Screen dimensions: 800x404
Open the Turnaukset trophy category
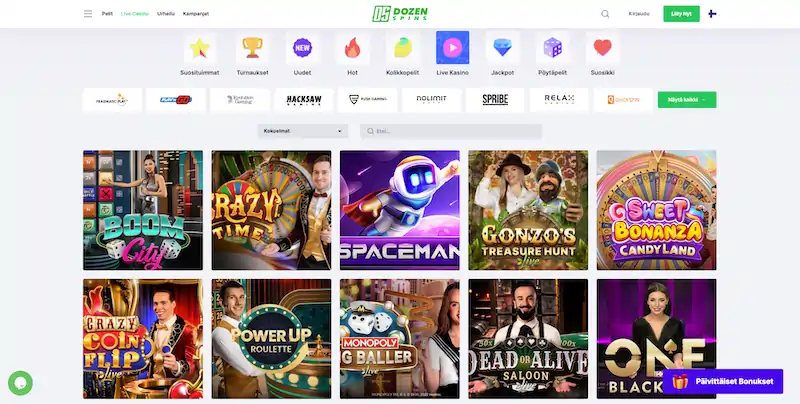click(x=252, y=47)
